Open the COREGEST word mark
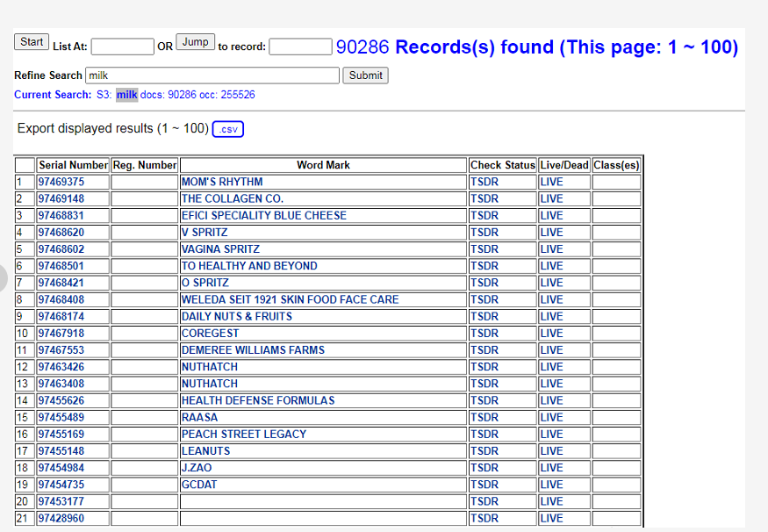 (x=210, y=333)
